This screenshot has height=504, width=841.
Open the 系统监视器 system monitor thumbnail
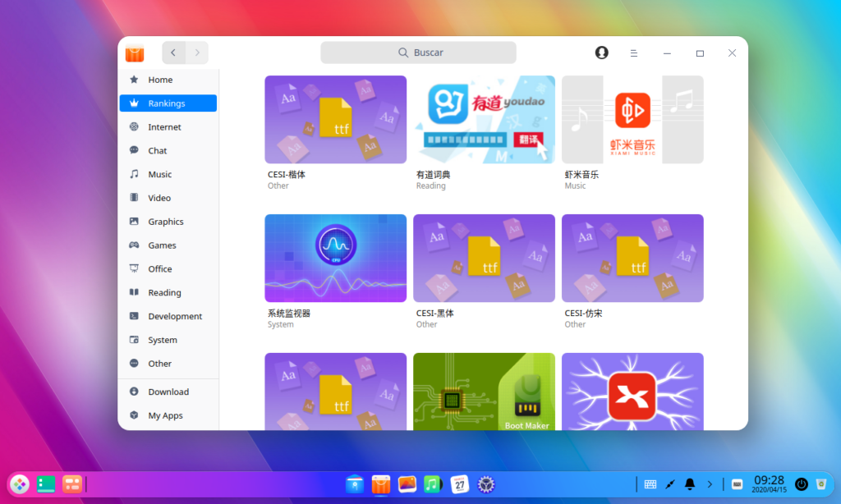[335, 258]
